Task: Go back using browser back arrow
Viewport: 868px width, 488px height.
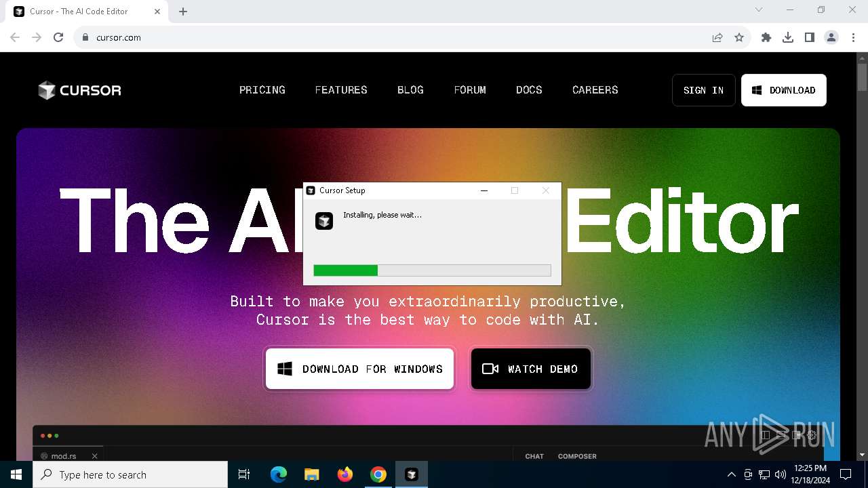Action: (x=15, y=37)
